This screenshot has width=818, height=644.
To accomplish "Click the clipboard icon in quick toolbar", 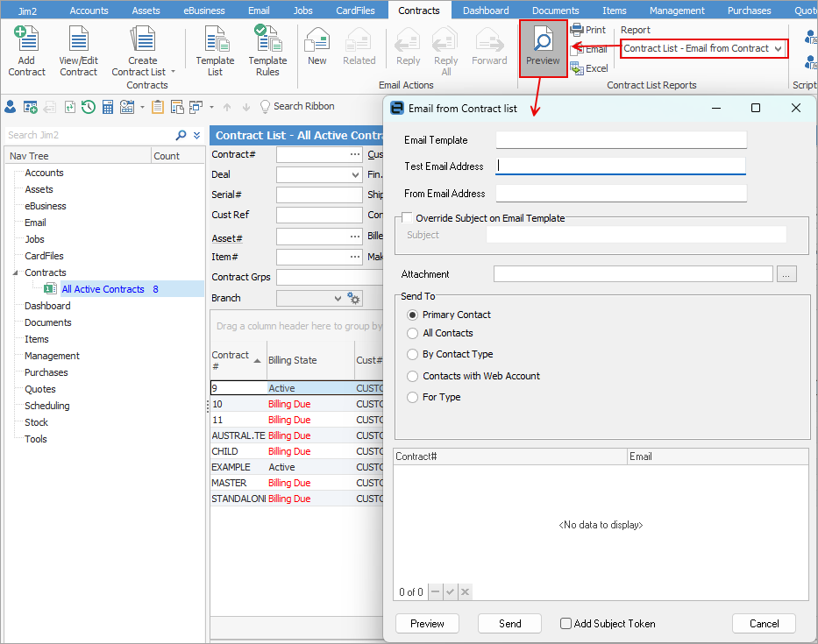I will (x=158, y=107).
